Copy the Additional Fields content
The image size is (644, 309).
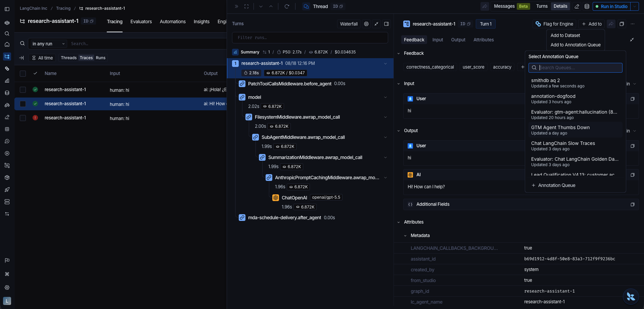633,204
